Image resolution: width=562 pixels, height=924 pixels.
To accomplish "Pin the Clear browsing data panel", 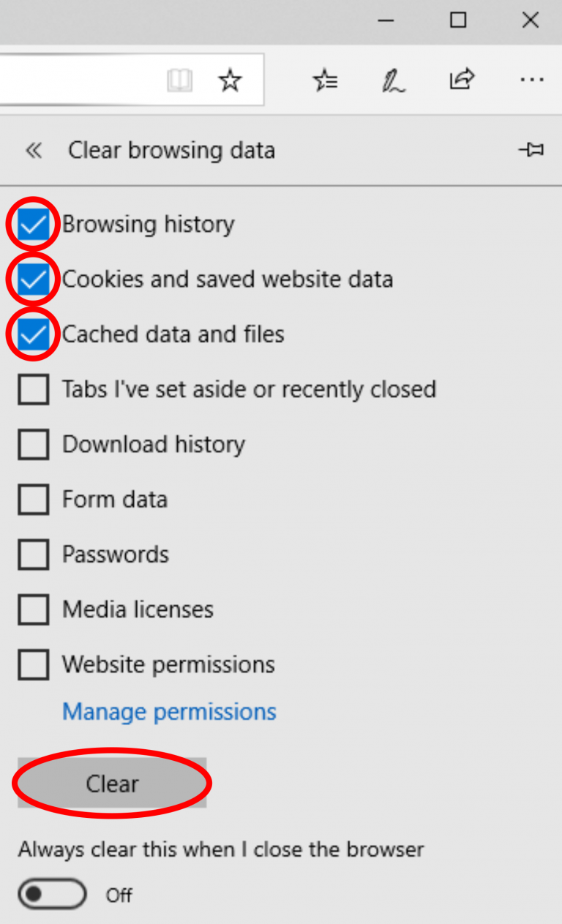I will [532, 150].
